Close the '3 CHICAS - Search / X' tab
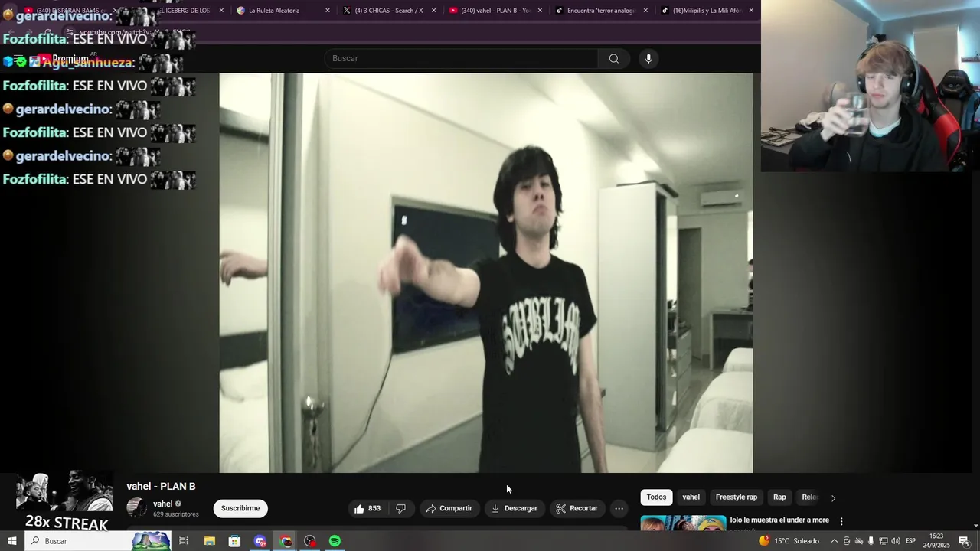980x551 pixels. 433,11
